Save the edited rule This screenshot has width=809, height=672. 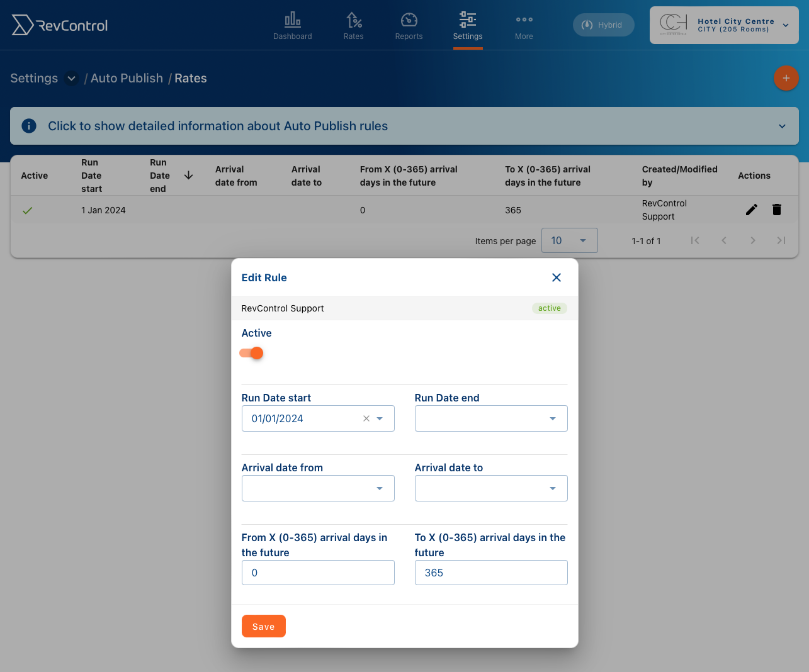[x=264, y=626]
